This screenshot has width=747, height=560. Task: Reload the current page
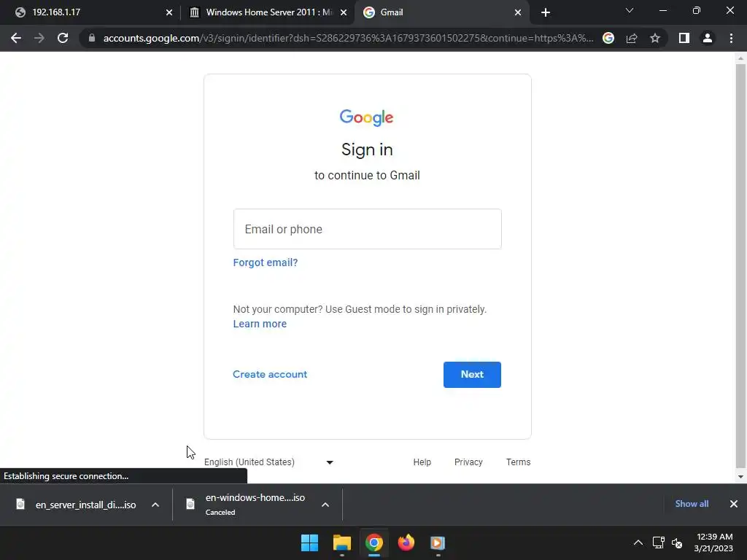63,38
